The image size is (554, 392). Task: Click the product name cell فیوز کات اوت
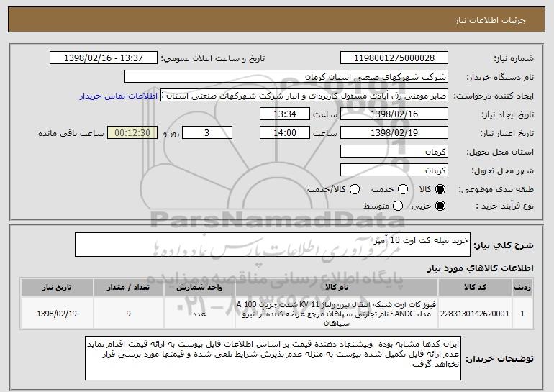coord(337,314)
